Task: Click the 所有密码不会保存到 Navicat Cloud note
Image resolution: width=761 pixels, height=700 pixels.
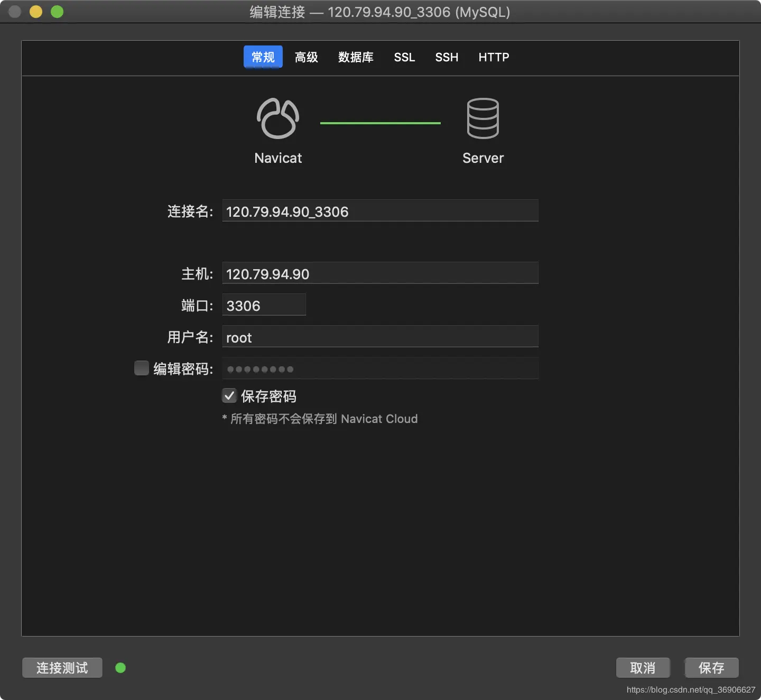Action: 320,419
